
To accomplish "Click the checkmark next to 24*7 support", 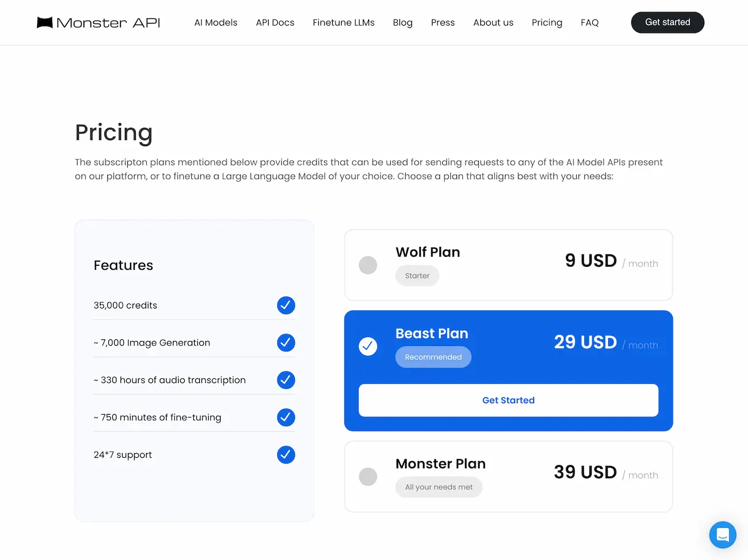I will pyautogui.click(x=286, y=455).
